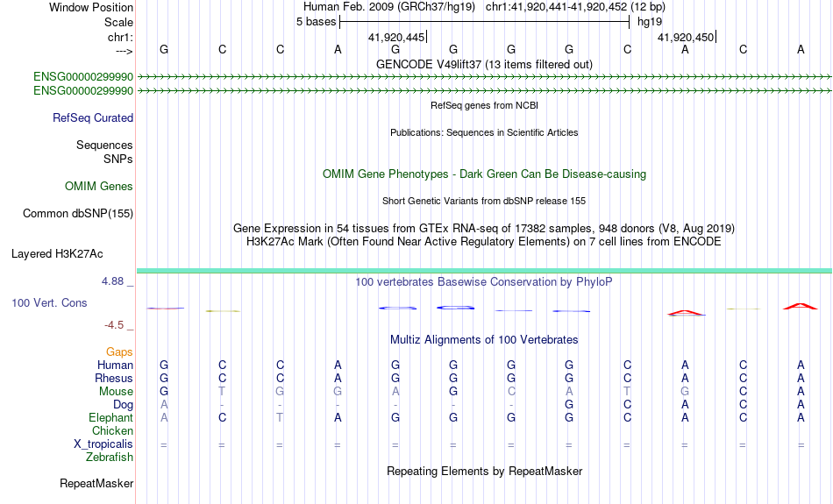833x504 pixels.
Task: Open Publications: Sequences in Scientific Articles title
Action: (484, 132)
